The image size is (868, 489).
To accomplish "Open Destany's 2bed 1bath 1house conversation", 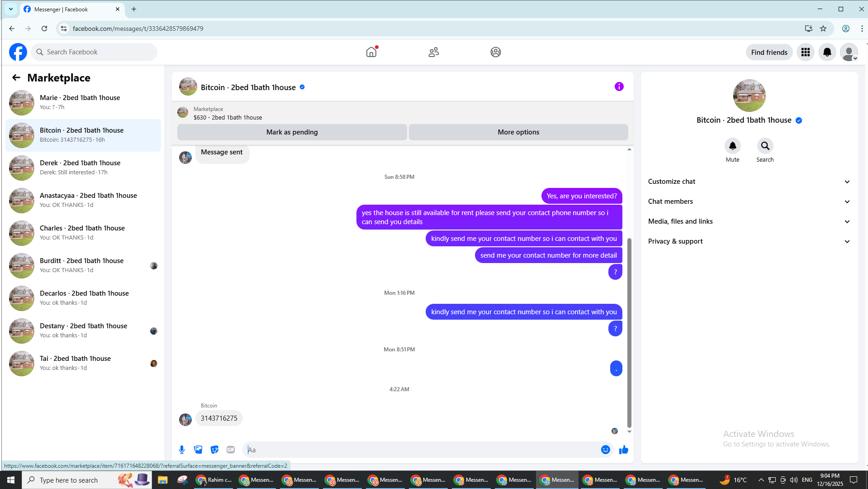I will 83,331.
